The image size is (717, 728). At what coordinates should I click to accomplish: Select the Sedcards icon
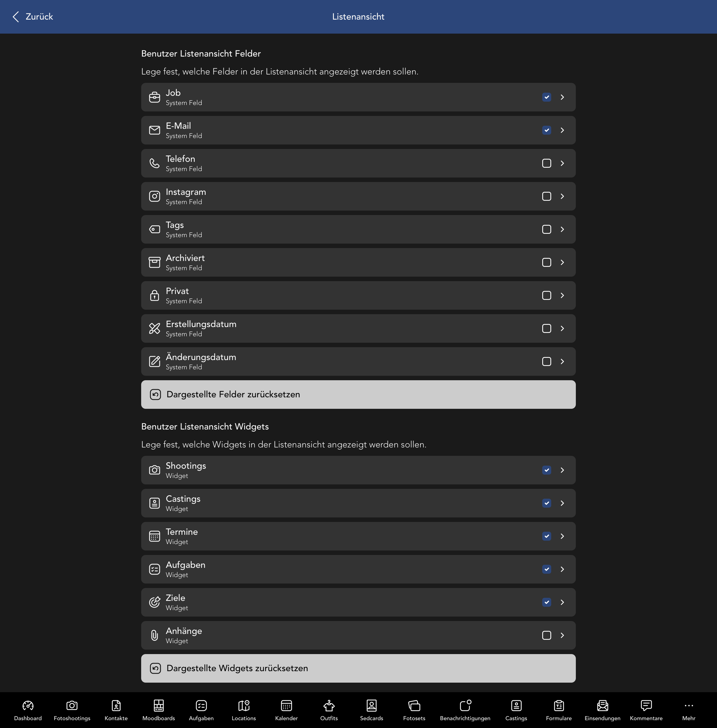click(371, 706)
